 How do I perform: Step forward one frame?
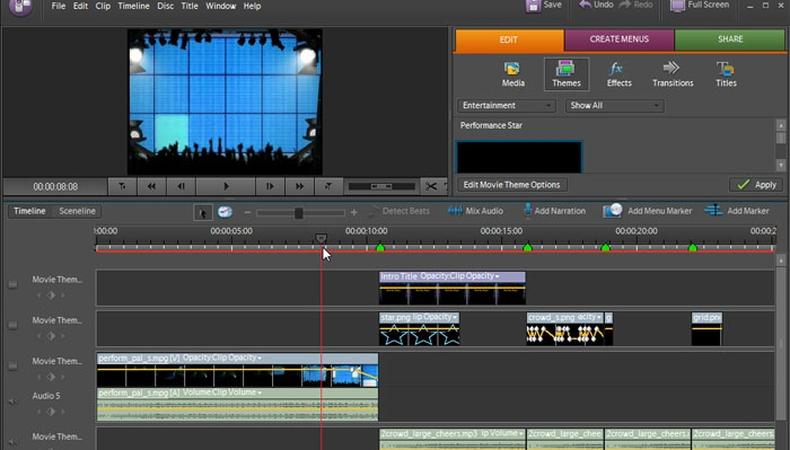click(270, 186)
